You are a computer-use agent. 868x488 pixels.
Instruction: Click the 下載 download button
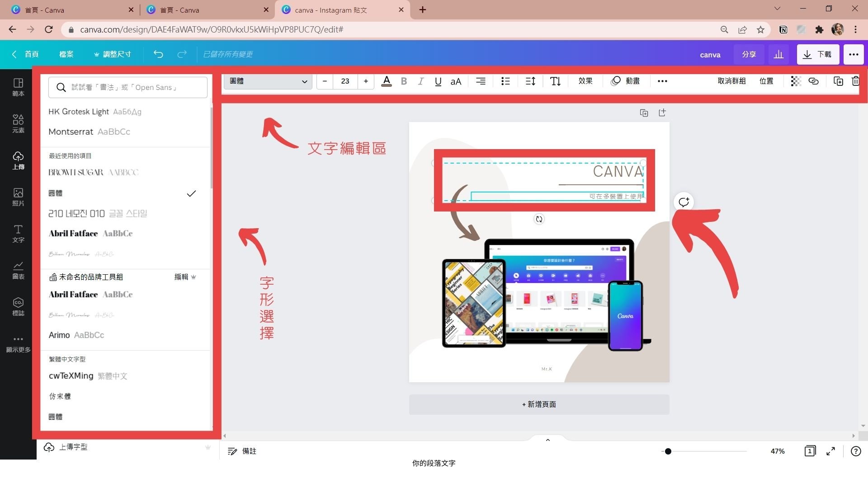click(818, 54)
